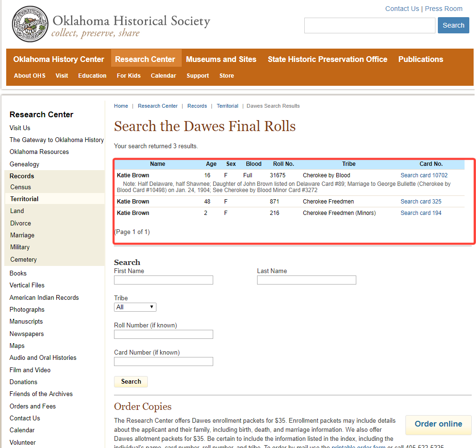Select Records in the sidebar
The image size is (476, 448).
point(22,176)
